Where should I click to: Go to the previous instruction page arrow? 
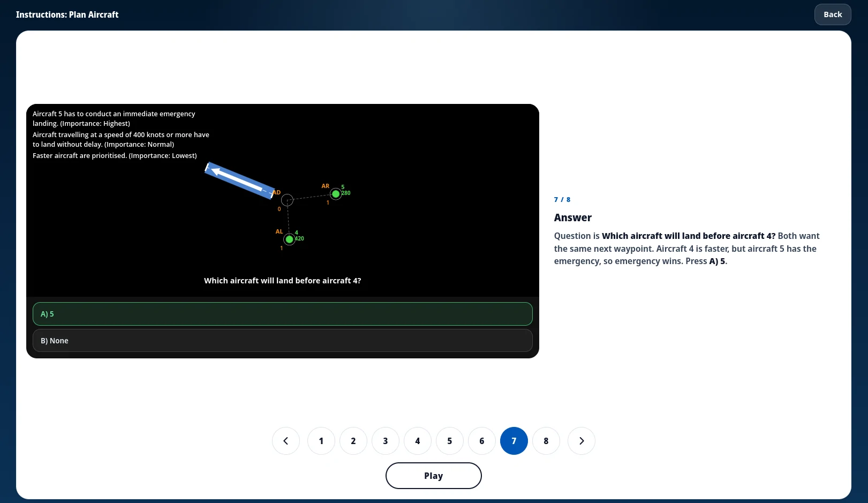tap(286, 441)
